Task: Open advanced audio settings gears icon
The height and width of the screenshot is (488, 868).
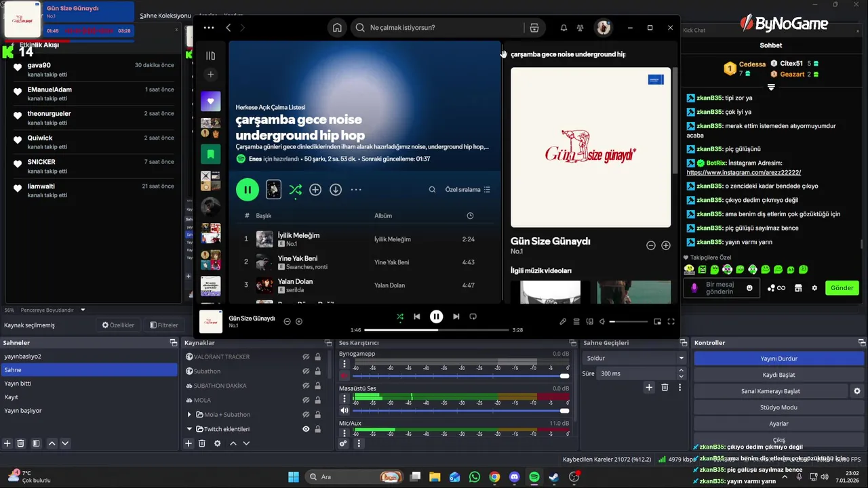Action: pos(344,444)
